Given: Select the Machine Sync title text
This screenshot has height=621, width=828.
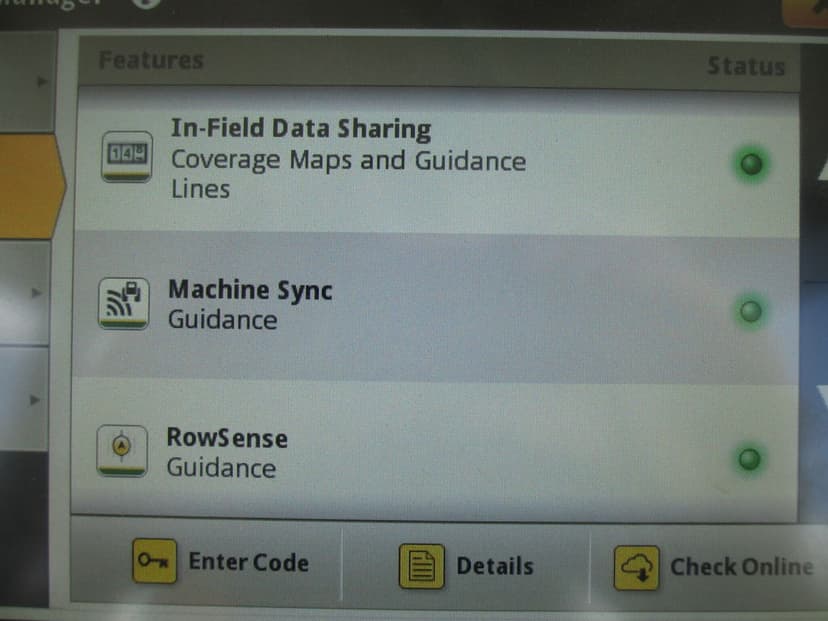Looking at the screenshot, I should [x=250, y=289].
